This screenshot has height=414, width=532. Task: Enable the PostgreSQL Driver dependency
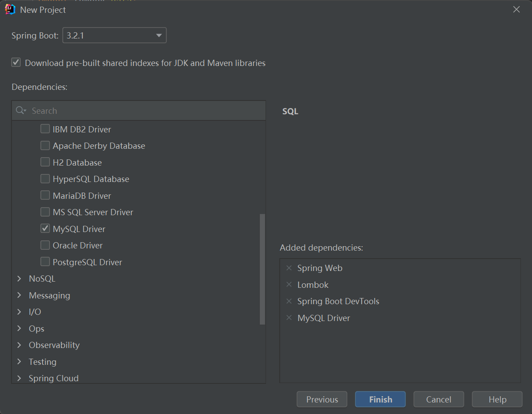coord(45,262)
